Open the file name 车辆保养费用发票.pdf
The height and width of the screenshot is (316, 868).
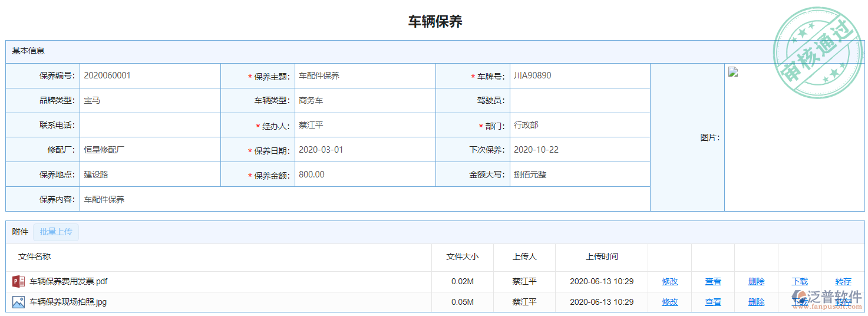coord(68,282)
